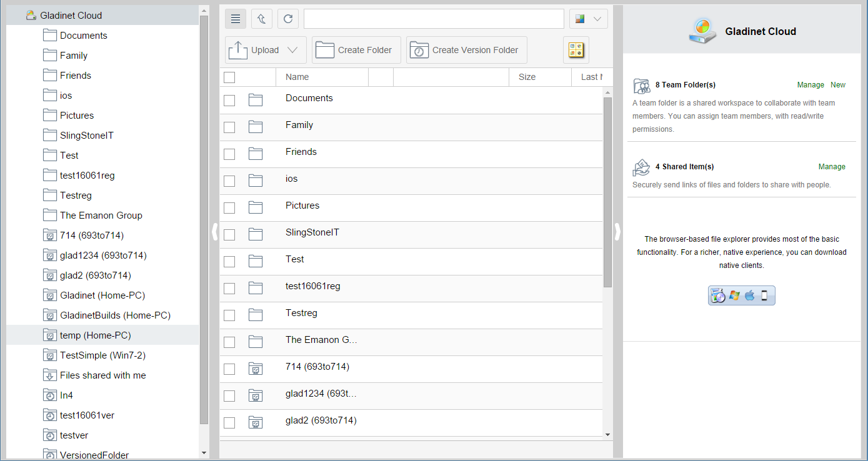Click the testver versioned folder icon
This screenshot has width=868, height=461.
click(50, 435)
